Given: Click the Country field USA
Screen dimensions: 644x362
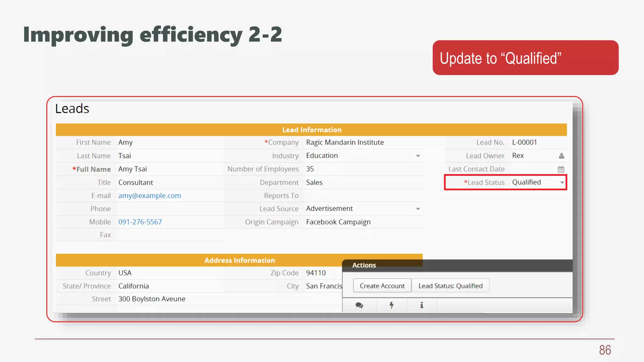Looking at the screenshot, I should [170, 273].
